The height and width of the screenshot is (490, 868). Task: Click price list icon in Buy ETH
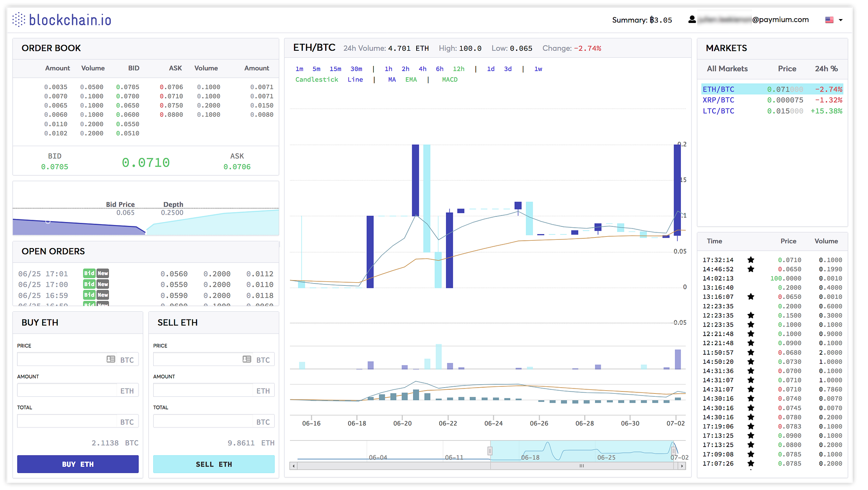tap(111, 359)
